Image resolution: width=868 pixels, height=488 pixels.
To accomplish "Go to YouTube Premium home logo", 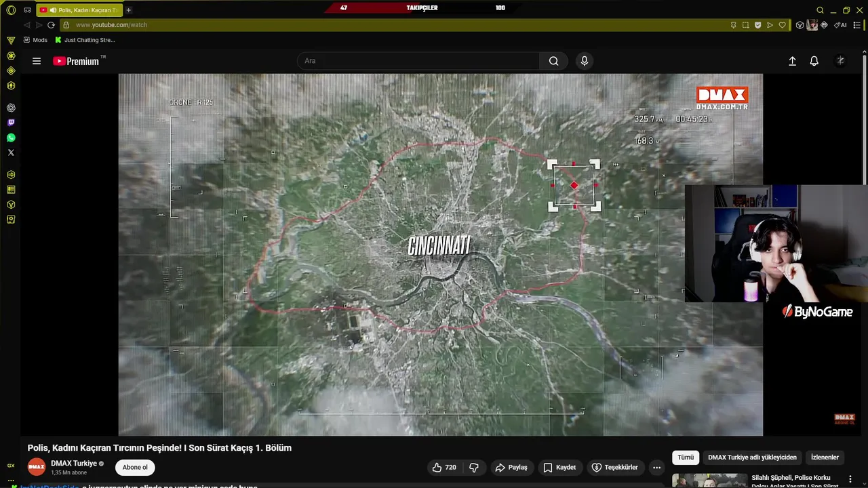I will (77, 61).
